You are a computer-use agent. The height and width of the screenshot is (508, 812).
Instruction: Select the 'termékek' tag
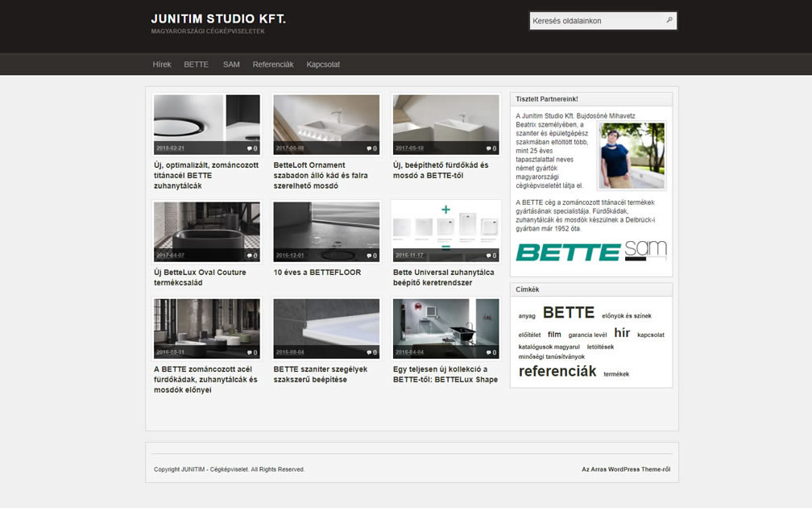[616, 374]
